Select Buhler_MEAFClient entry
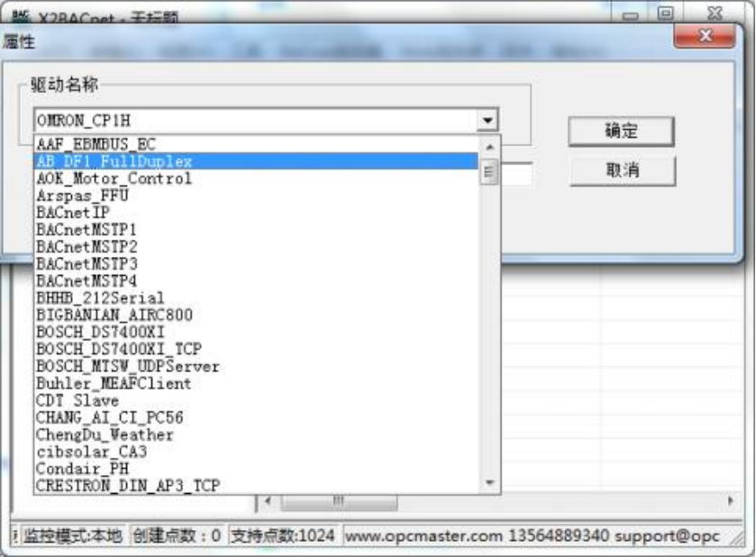Image resolution: width=756 pixels, height=557 pixels. point(256,383)
